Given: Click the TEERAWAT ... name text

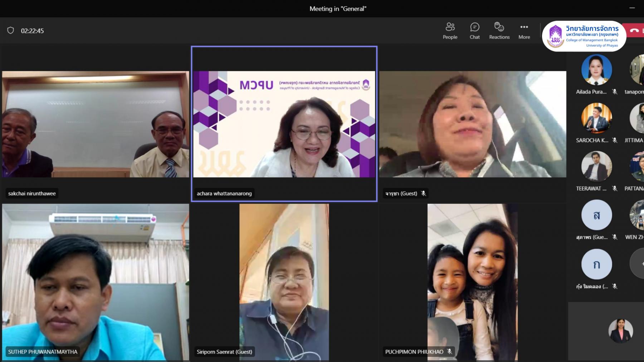Looking at the screenshot, I should click(591, 188).
